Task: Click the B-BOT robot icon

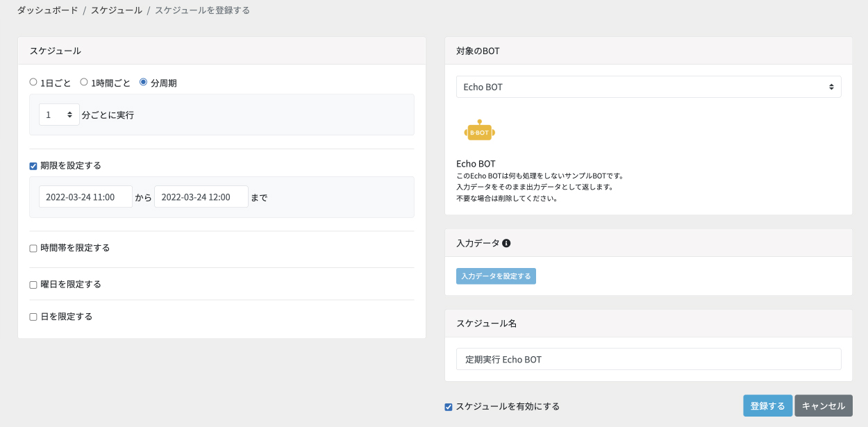Action: 479,130
